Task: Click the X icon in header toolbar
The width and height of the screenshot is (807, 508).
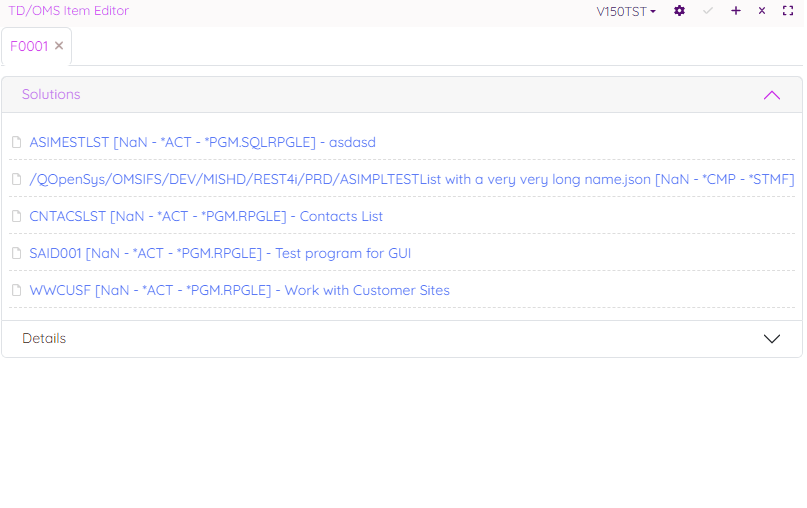Action: click(762, 11)
